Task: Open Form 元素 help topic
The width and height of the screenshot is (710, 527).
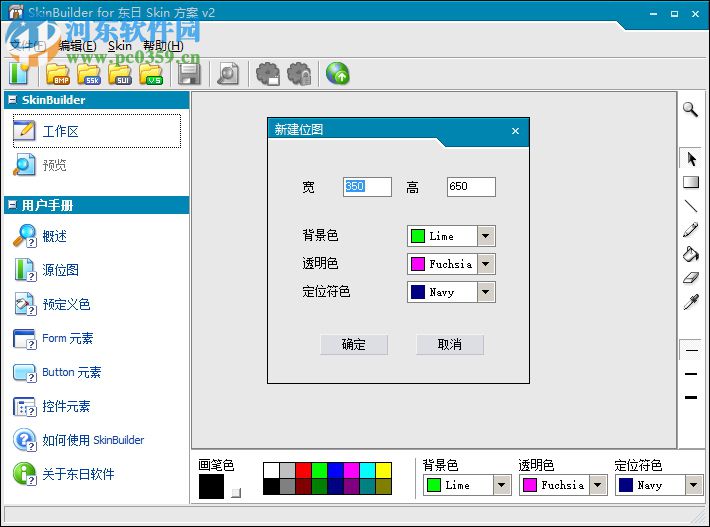Action: coord(53,338)
